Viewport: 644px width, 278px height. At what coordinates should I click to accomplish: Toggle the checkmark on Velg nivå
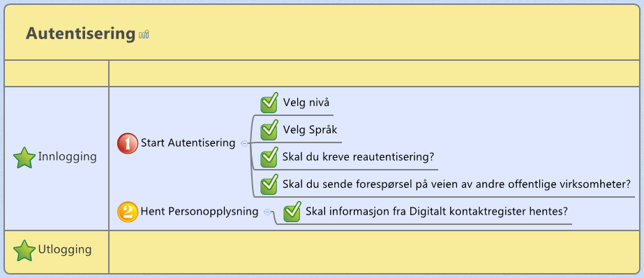click(269, 103)
